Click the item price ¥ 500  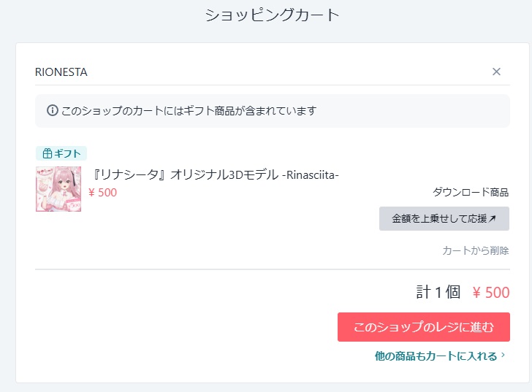[x=102, y=193]
